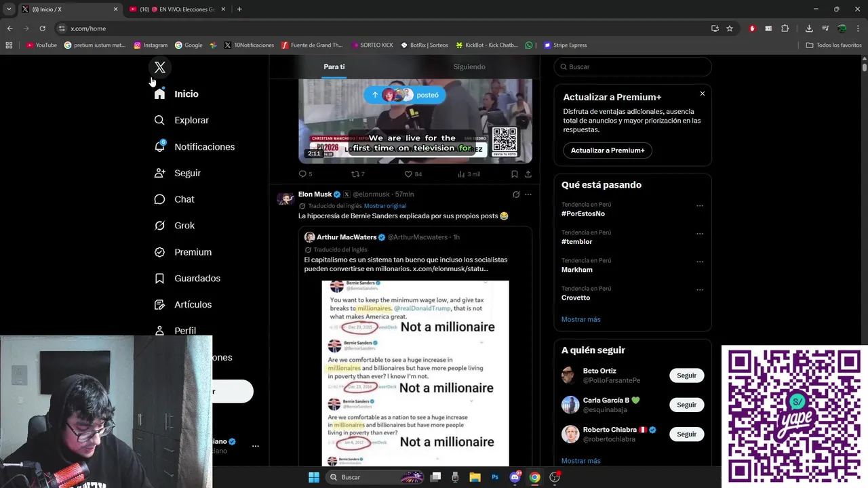Open SORTEO KICK bookmark

click(372, 45)
